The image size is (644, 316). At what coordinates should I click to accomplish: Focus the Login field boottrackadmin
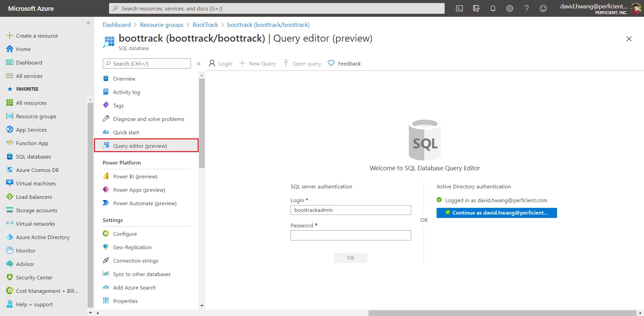[351, 210]
